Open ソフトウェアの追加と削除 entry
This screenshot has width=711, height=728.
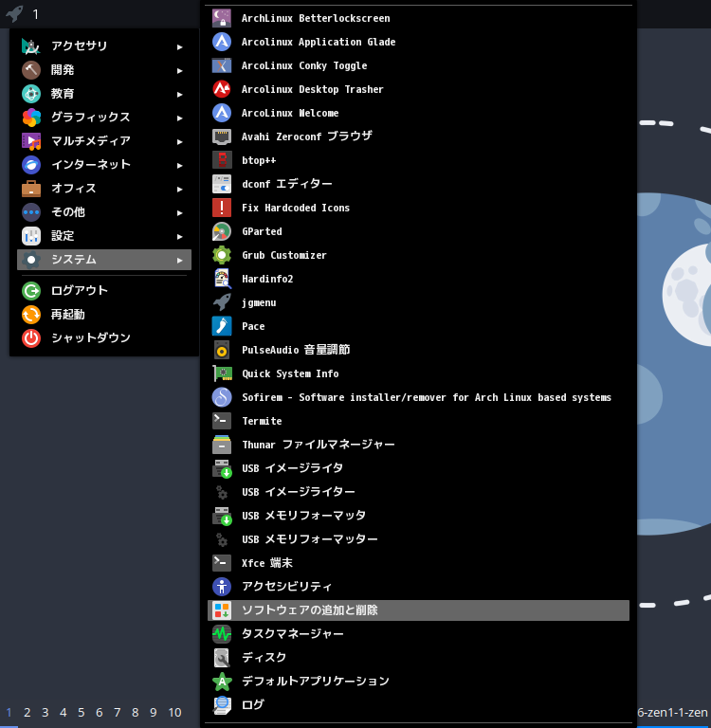(x=418, y=610)
